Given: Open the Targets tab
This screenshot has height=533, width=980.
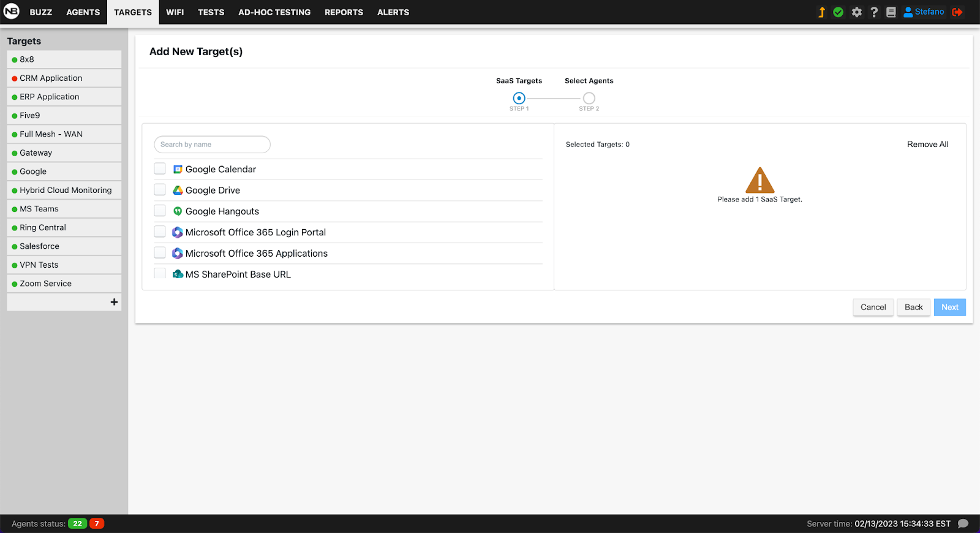Looking at the screenshot, I should (133, 12).
